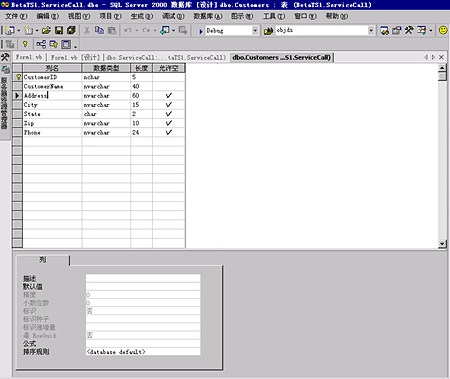
Task: Expand the Add New Item dropdown arrow
Action: tap(37, 31)
